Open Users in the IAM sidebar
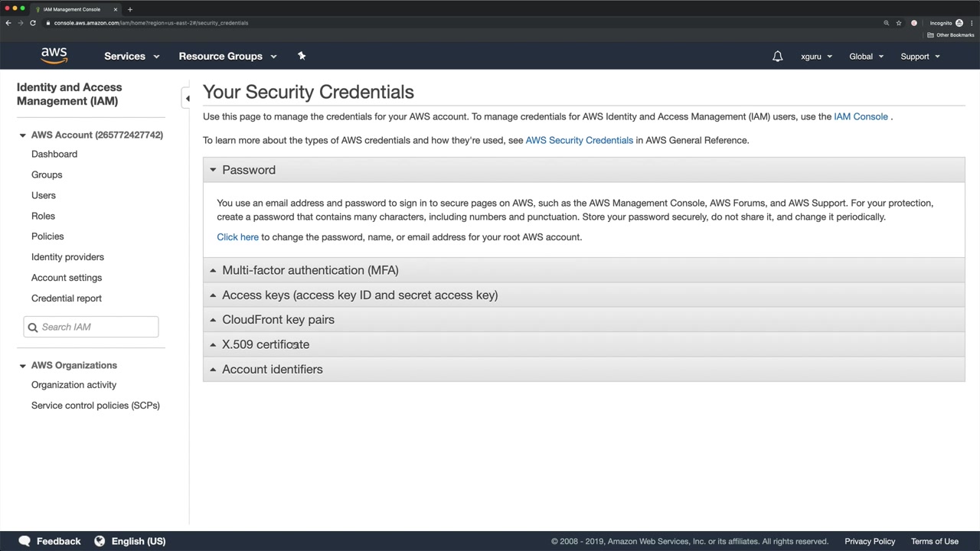980x551 pixels. click(44, 195)
